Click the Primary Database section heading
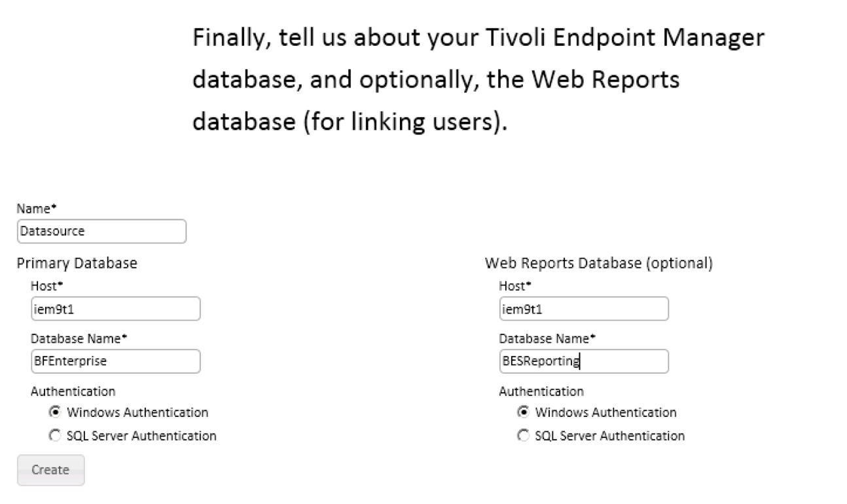The height and width of the screenshot is (504, 847). pos(77,263)
